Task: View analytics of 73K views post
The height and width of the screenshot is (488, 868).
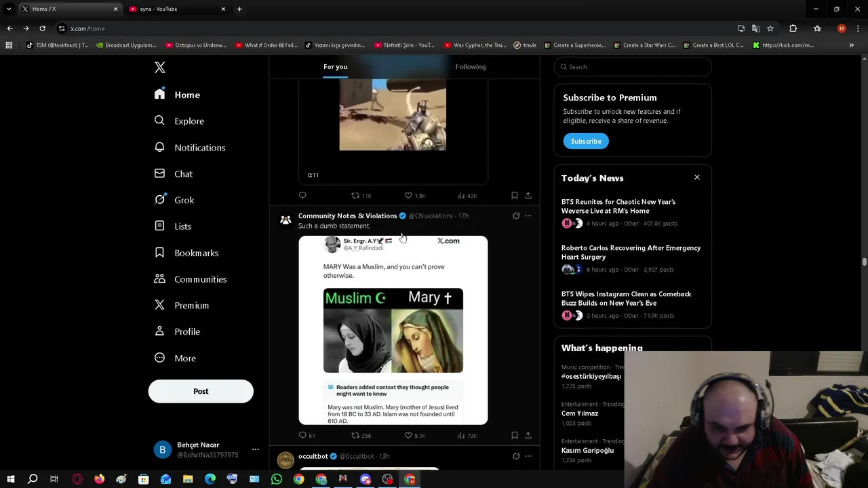Action: coord(467,435)
